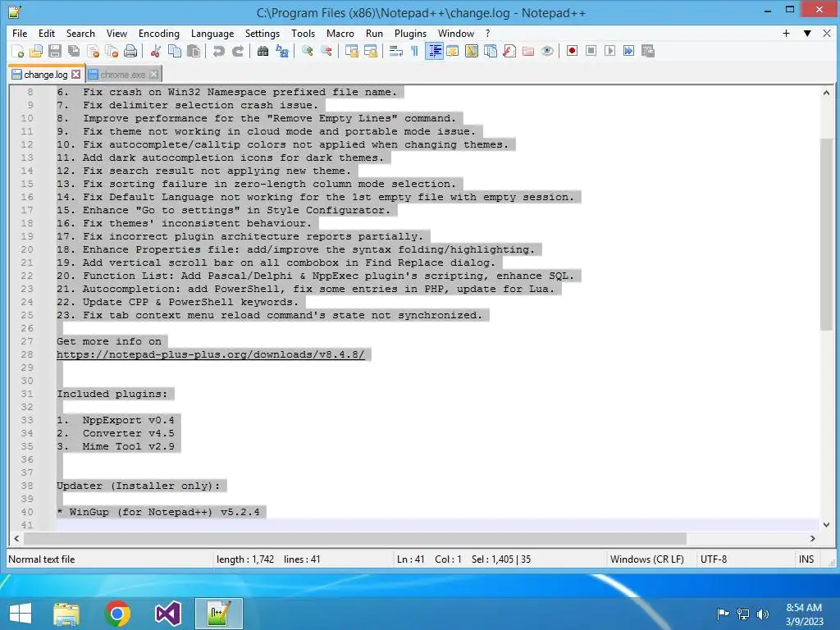Image resolution: width=840 pixels, height=630 pixels.
Task: Save the current recorded macro icon
Action: tap(648, 51)
